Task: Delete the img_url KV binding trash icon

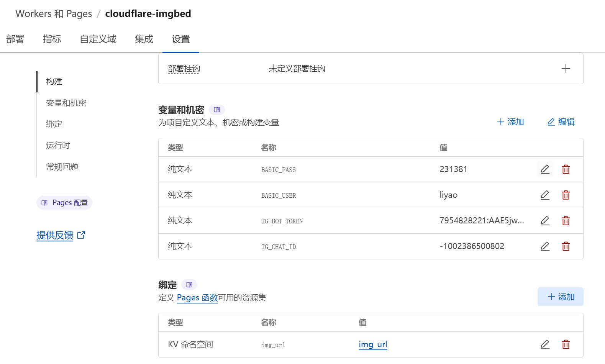Action: pos(566,344)
